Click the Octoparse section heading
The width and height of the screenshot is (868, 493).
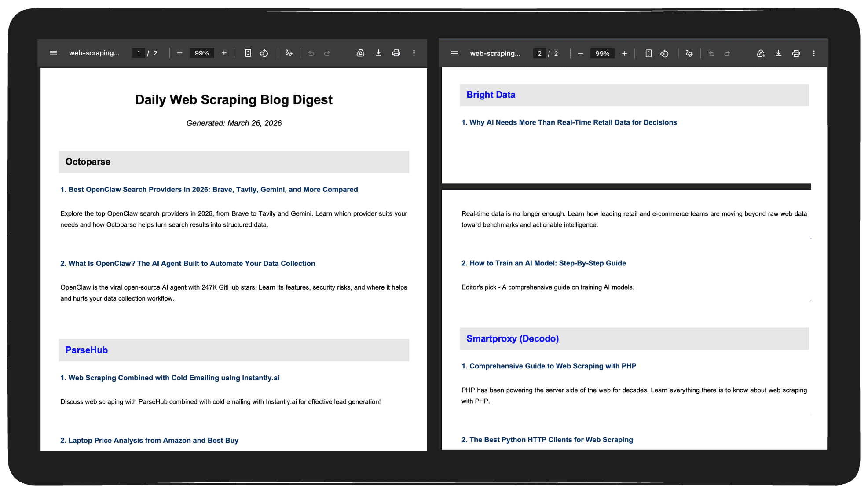click(x=88, y=162)
